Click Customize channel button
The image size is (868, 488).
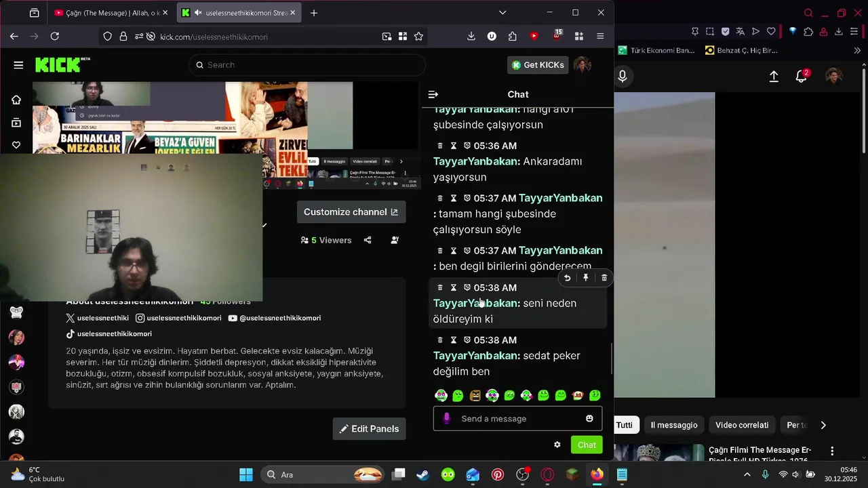tap(351, 212)
